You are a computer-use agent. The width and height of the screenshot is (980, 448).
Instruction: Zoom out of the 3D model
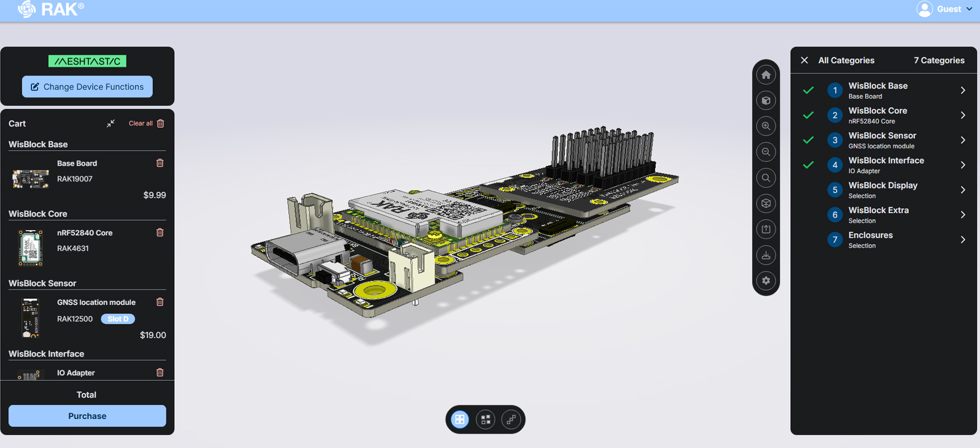coord(766,152)
